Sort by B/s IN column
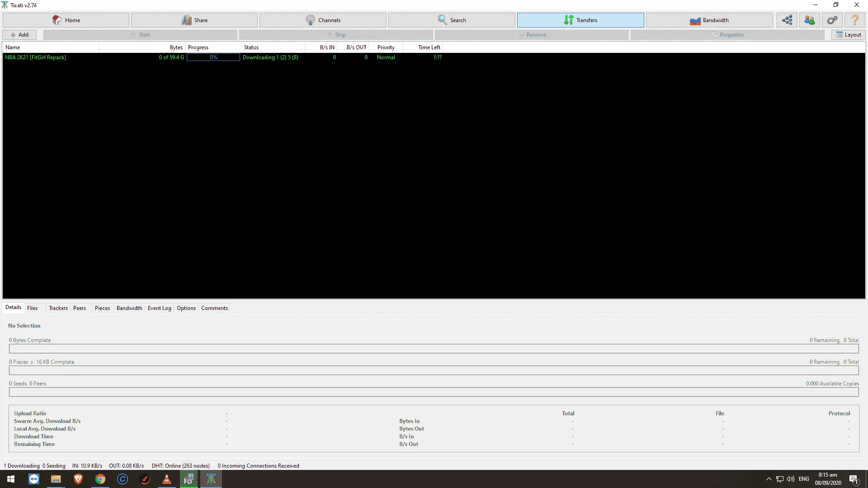The height and width of the screenshot is (488, 868). pyautogui.click(x=321, y=47)
